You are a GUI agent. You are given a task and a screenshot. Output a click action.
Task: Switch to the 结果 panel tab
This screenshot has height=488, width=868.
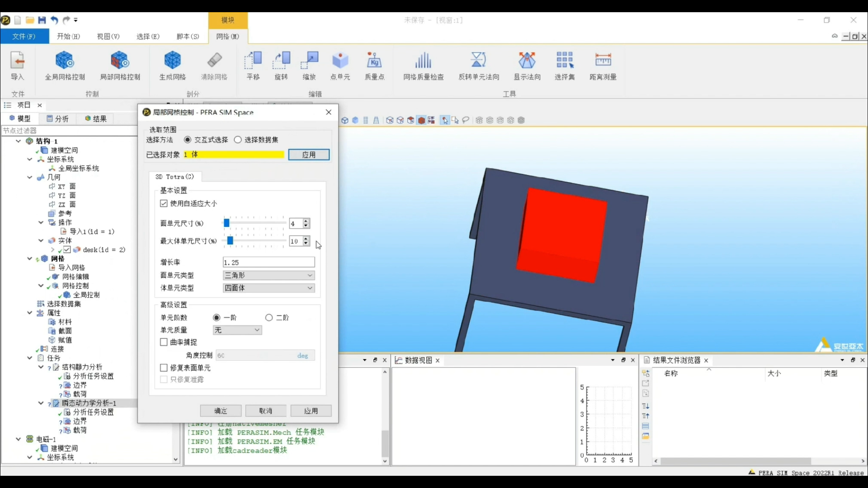coord(96,118)
